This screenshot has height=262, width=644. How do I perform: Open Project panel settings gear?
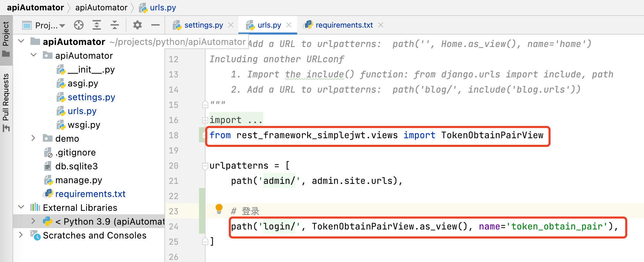[138, 25]
